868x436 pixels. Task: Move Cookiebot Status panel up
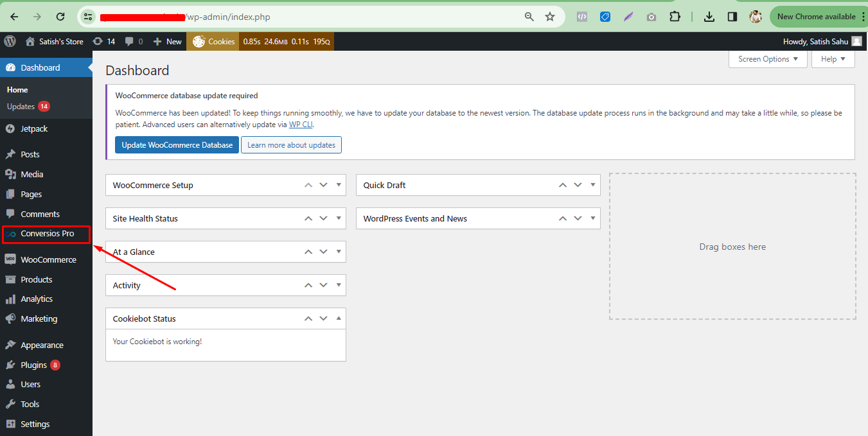tap(308, 318)
